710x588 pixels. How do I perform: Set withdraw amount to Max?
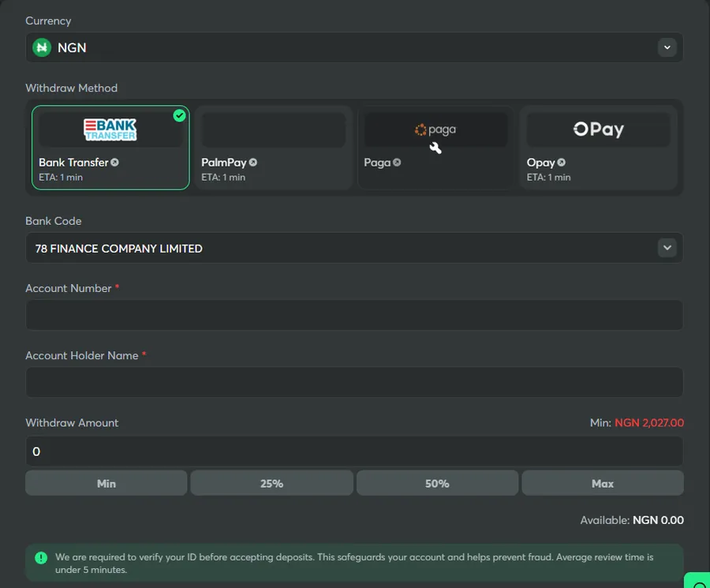tap(603, 483)
